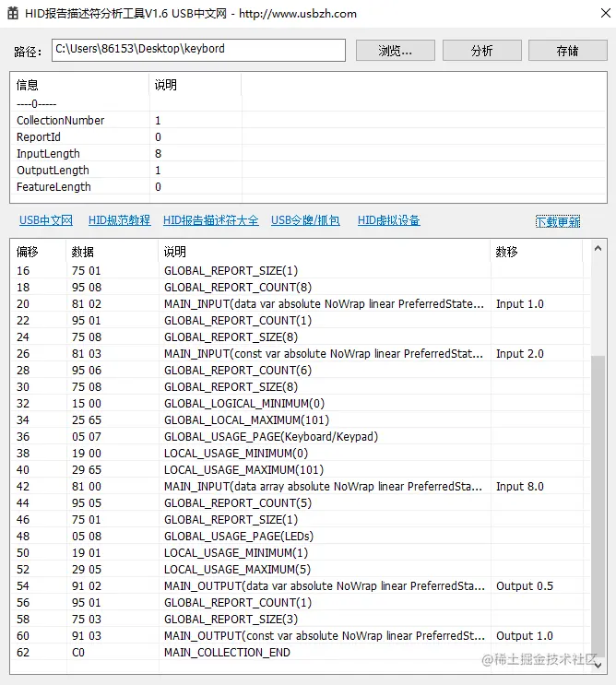Select offset 54 MAIN_OUTPUT data var row
The image size is (616, 685).
(301, 585)
